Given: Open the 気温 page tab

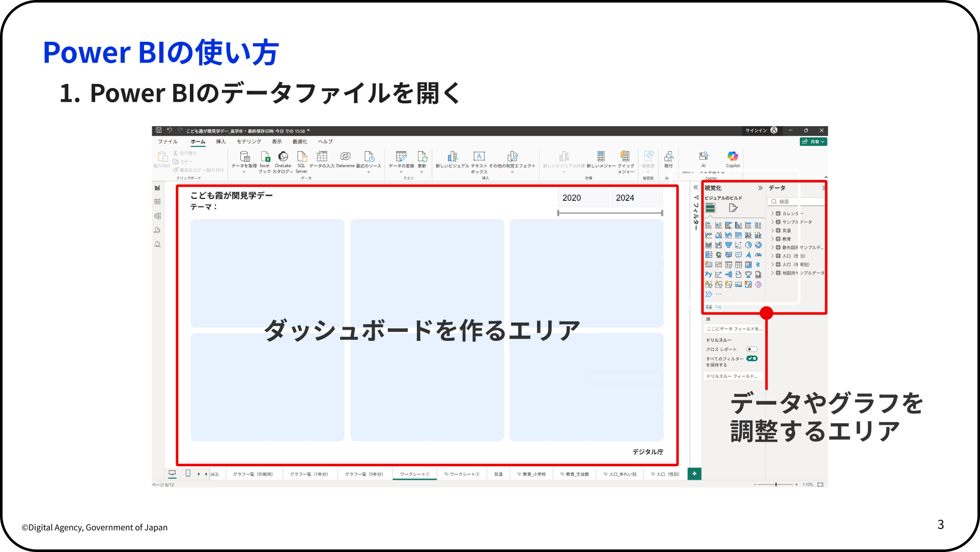Looking at the screenshot, I should click(498, 474).
